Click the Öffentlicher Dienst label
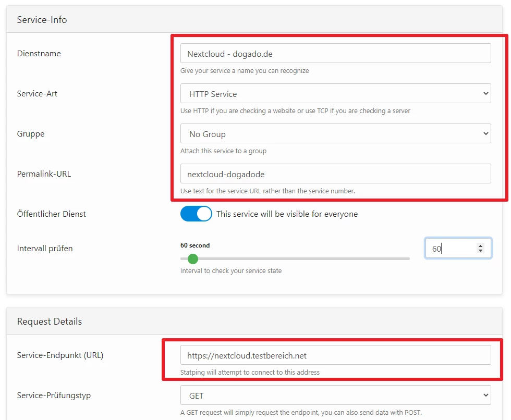 52,214
